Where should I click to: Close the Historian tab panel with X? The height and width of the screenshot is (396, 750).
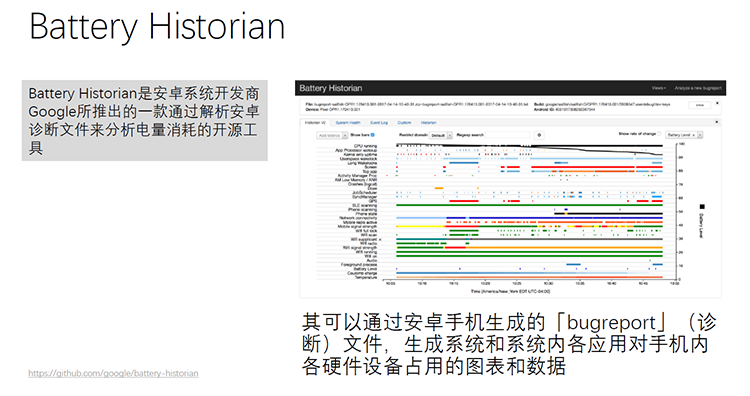pyautogui.click(x=717, y=122)
